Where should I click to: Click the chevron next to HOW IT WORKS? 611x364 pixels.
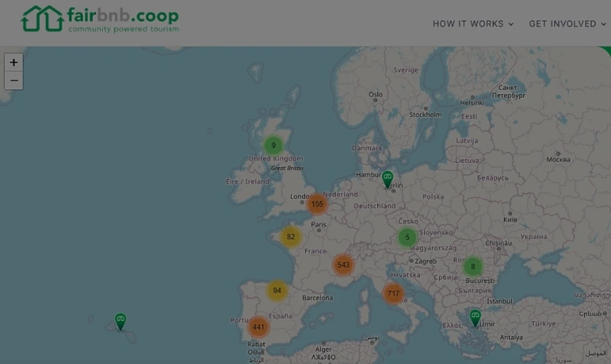pos(511,24)
